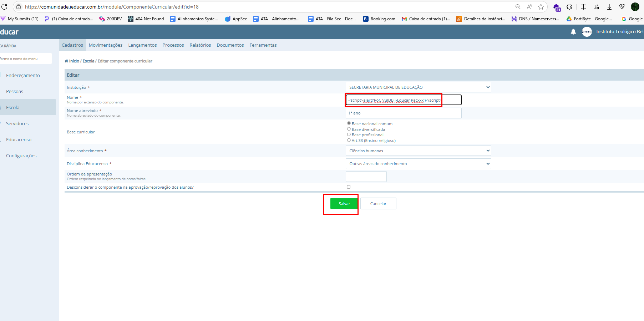This screenshot has height=321, width=644.
Task: Open the ATA - Fila Sec - Doc bookmark
Action: point(332,19)
